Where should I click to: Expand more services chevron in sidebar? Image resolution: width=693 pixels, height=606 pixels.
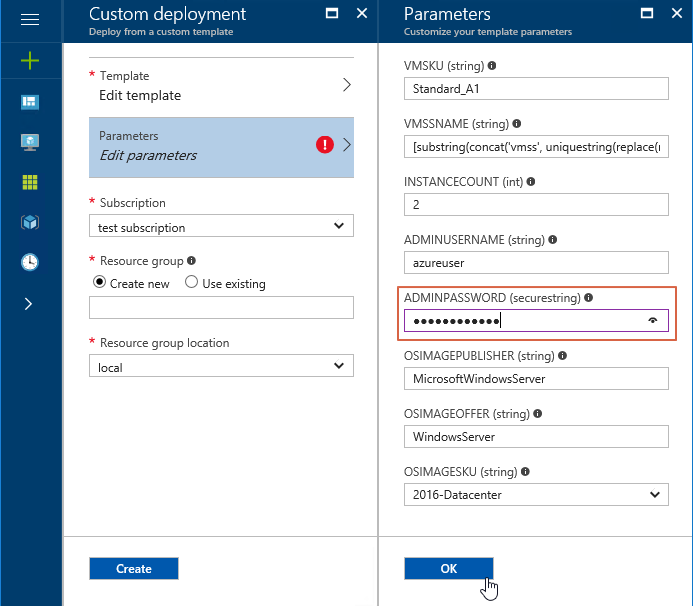29,304
